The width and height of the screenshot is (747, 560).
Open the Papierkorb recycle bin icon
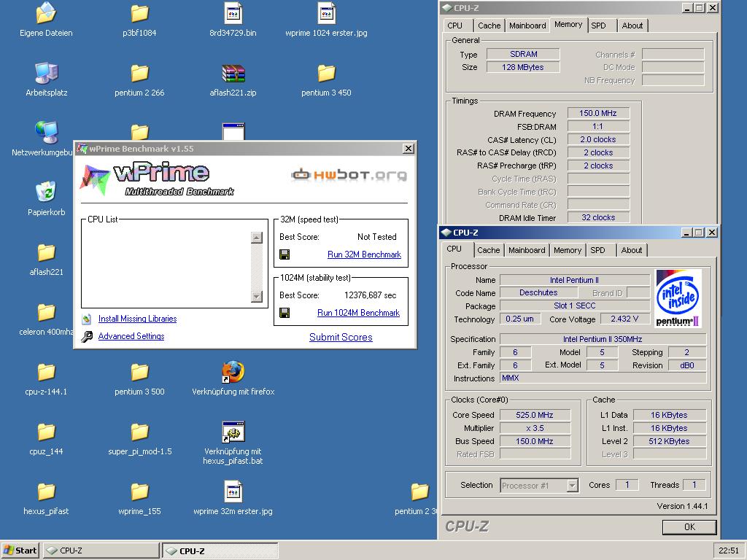tap(46, 192)
